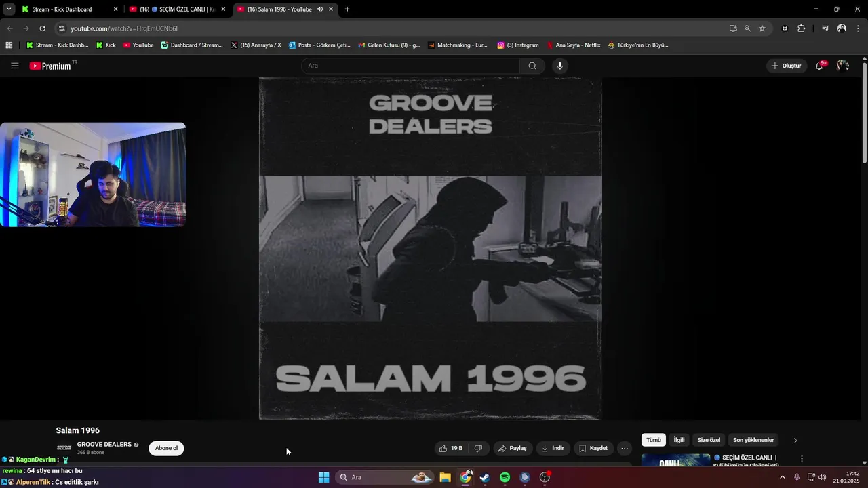Expand hidden system tray icons chevron
The image size is (868, 488).
(x=782, y=477)
